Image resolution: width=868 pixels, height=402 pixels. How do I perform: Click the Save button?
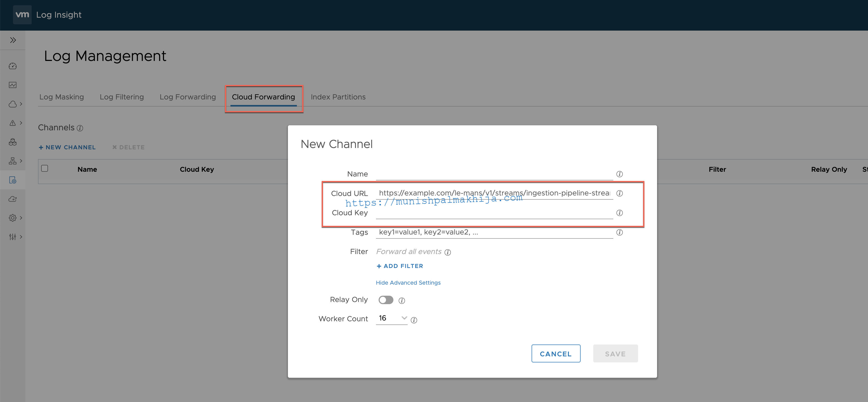pyautogui.click(x=615, y=353)
